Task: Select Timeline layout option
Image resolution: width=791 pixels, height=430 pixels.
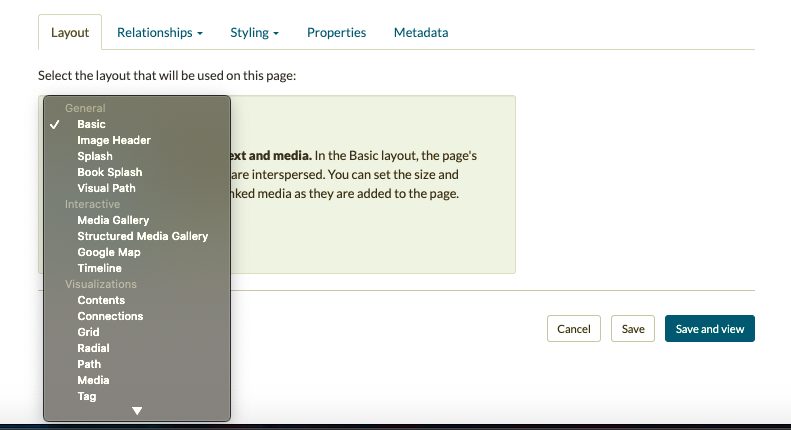Action: tap(99, 268)
